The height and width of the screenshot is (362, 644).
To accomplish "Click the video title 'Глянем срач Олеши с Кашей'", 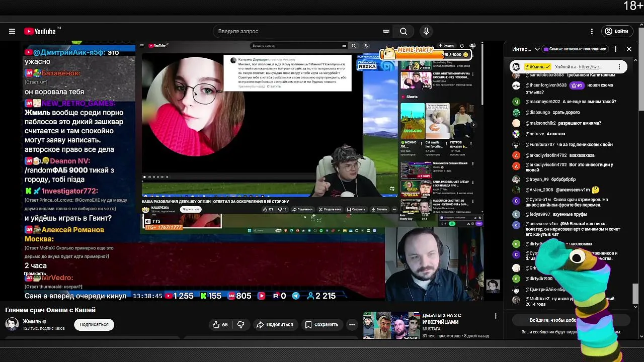I will 50,310.
